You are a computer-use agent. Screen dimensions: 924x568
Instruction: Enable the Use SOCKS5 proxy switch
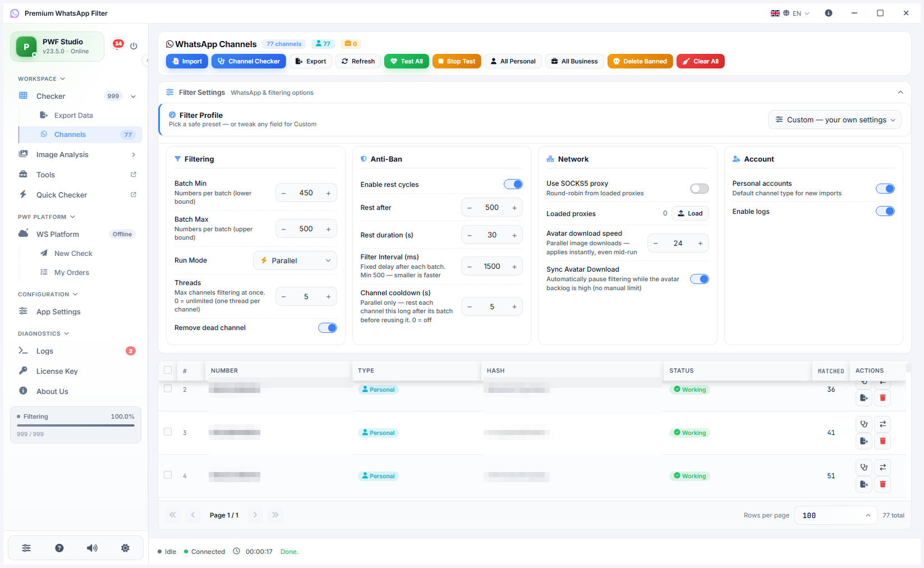[700, 189]
